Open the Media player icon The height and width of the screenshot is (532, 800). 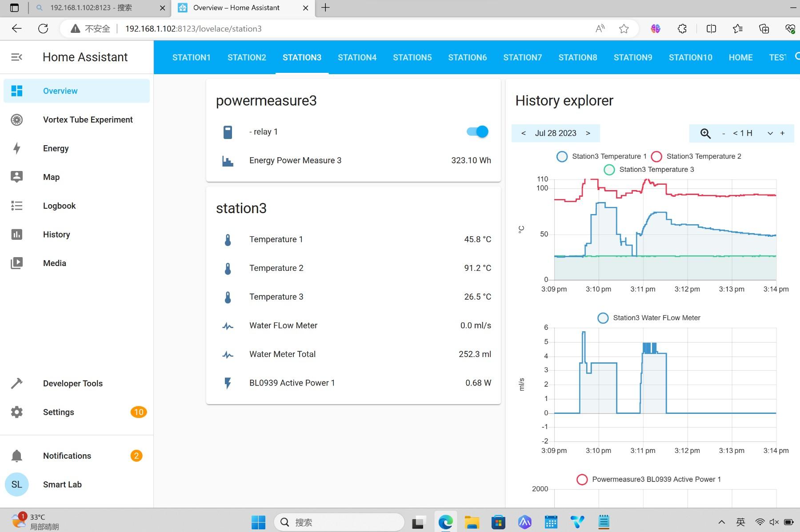[x=17, y=263]
